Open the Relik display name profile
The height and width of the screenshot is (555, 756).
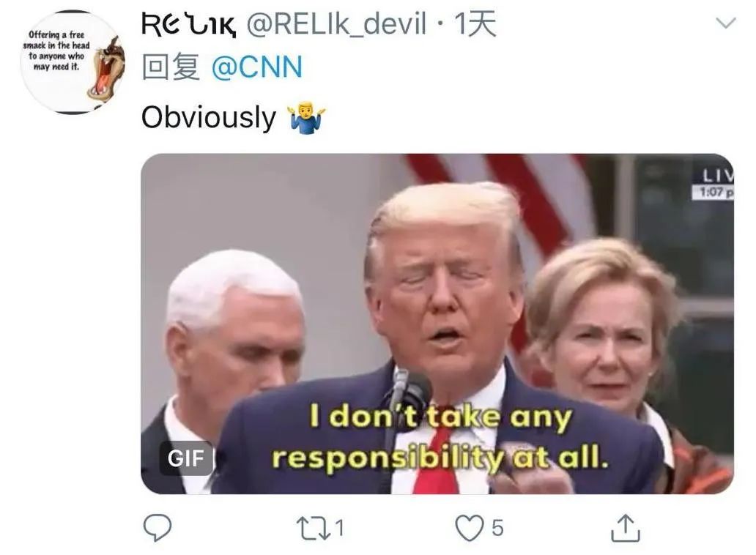pyautogui.click(x=188, y=25)
